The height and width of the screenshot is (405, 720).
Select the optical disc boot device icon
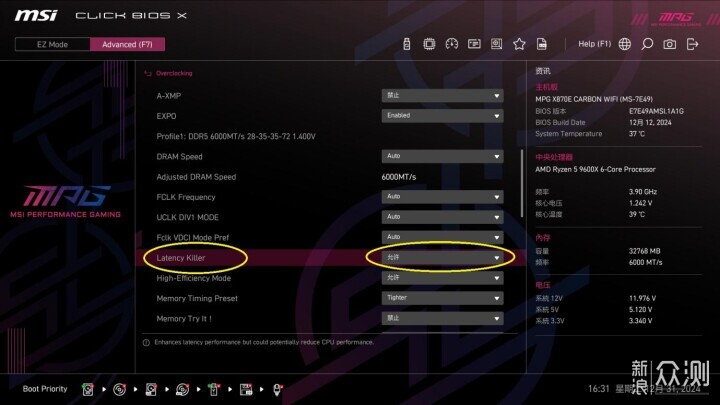point(119,389)
